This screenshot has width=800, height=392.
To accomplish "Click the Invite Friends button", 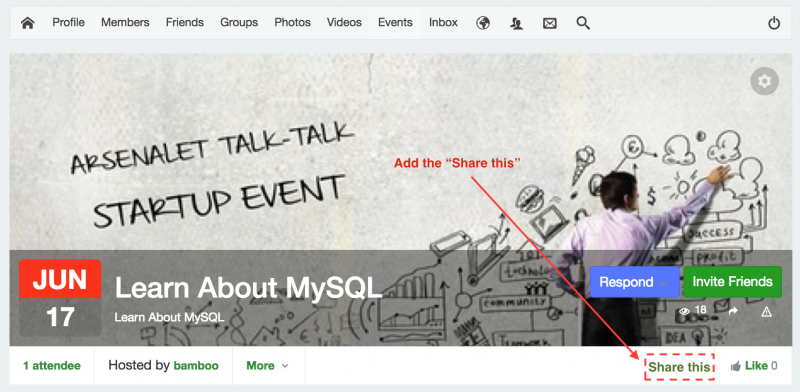I will pyautogui.click(x=732, y=282).
